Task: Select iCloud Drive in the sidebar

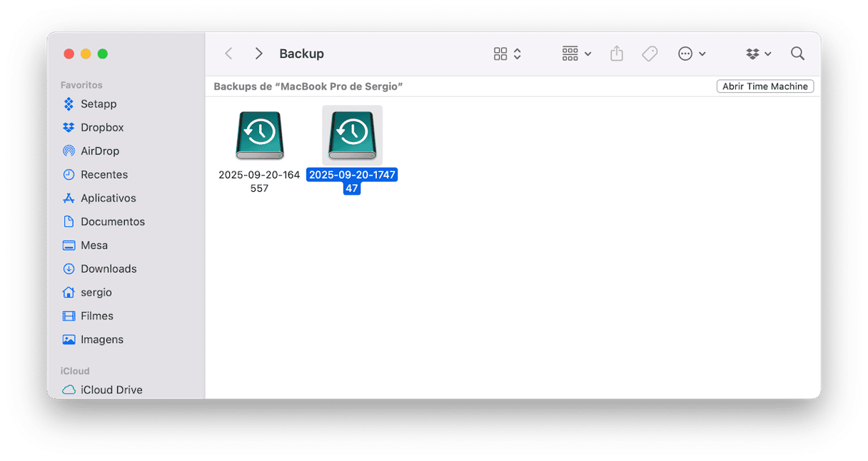Action: pos(111,390)
